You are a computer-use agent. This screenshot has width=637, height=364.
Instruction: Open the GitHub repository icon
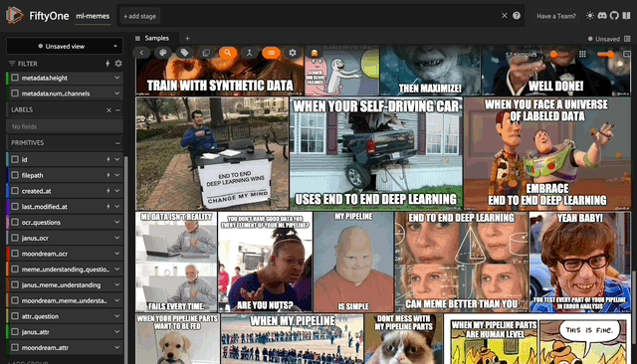pyautogui.click(x=614, y=16)
